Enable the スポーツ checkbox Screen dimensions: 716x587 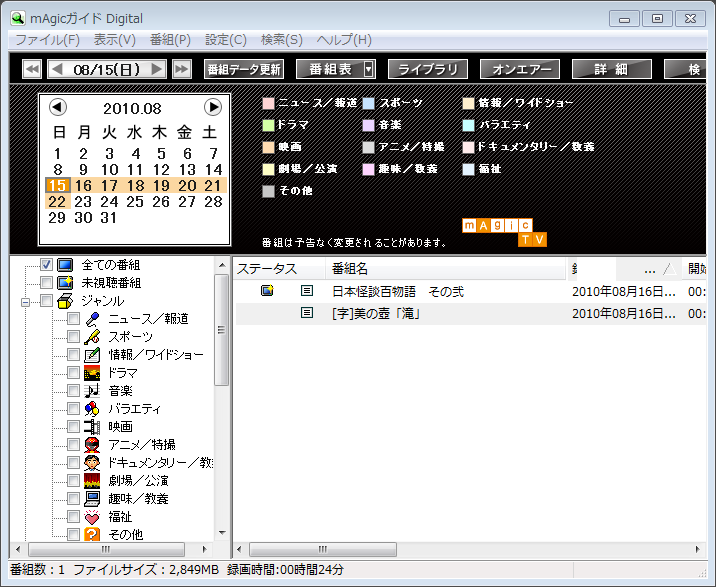point(74,337)
